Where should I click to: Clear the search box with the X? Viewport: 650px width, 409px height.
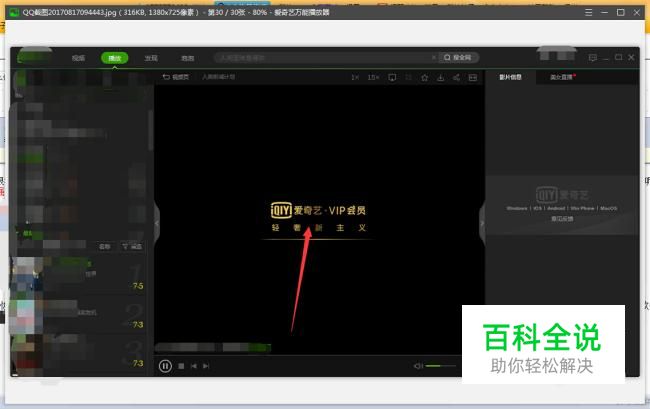point(434,57)
